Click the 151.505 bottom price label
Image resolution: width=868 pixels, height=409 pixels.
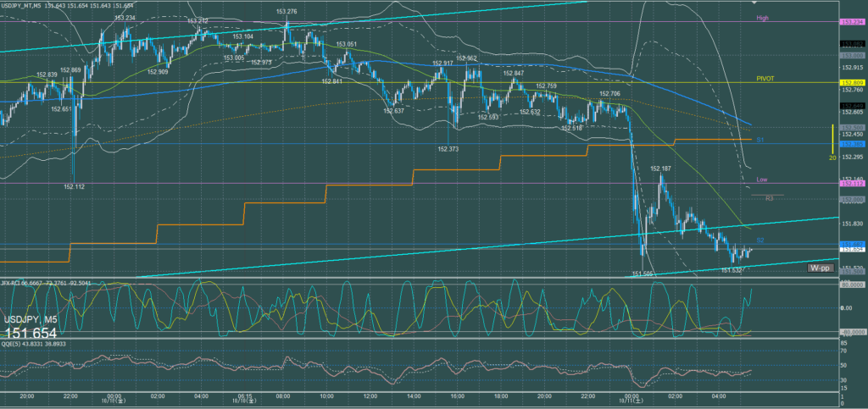pyautogui.click(x=643, y=274)
